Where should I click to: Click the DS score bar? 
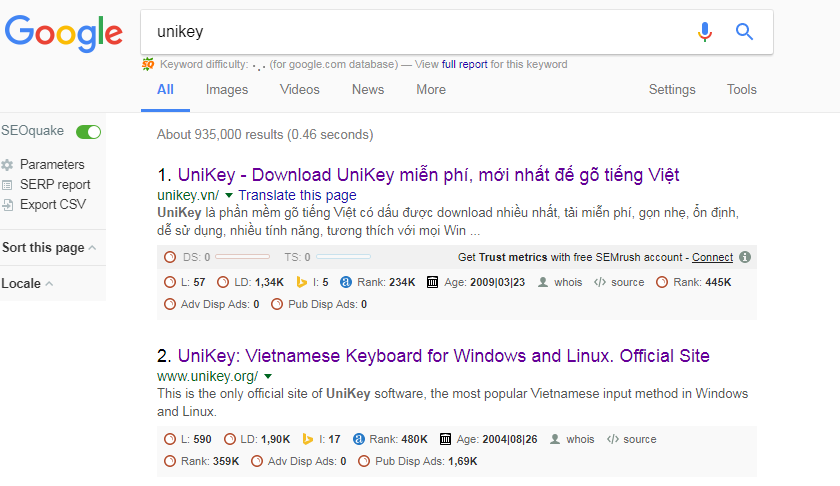pos(242,257)
